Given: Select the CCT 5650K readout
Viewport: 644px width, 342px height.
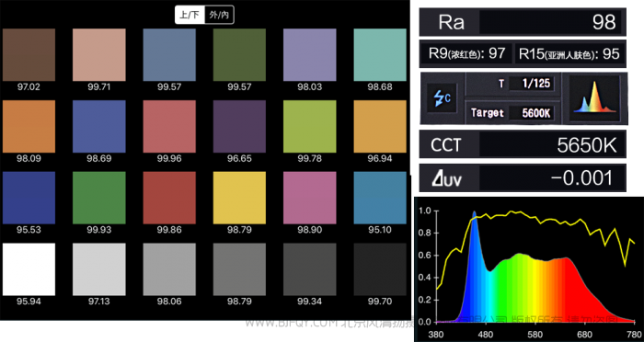Looking at the screenshot, I should 523,144.
